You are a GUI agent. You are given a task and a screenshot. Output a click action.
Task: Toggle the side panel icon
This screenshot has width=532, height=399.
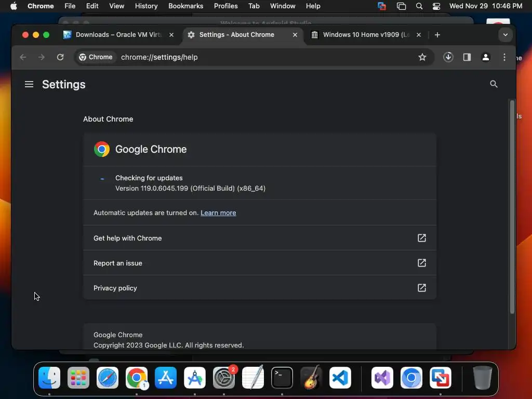[x=467, y=57]
